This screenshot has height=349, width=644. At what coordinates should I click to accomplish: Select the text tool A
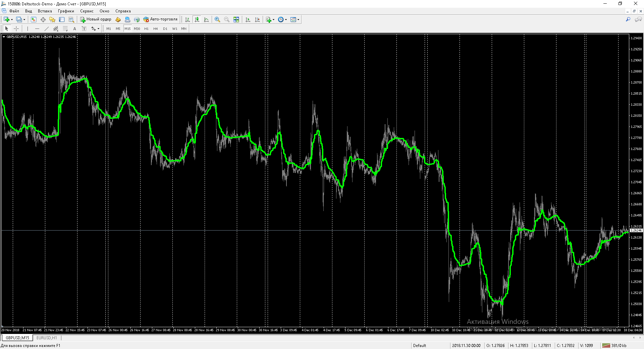pyautogui.click(x=75, y=29)
